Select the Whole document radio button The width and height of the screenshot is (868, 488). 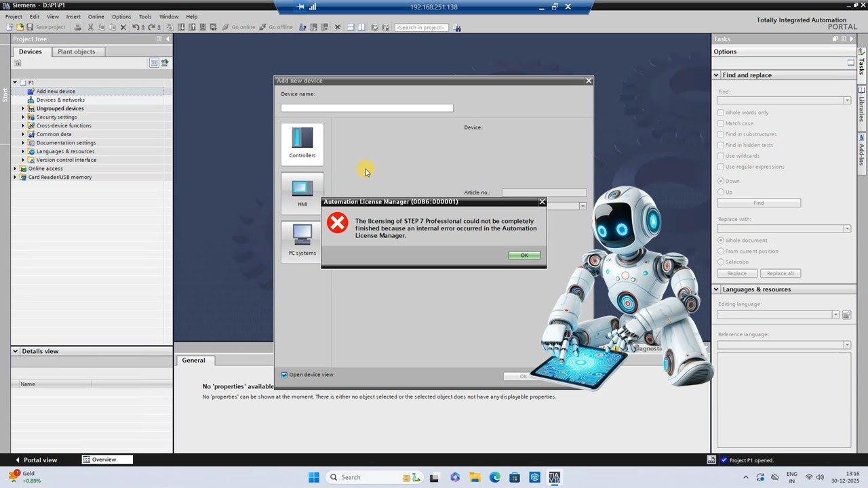tap(721, 241)
